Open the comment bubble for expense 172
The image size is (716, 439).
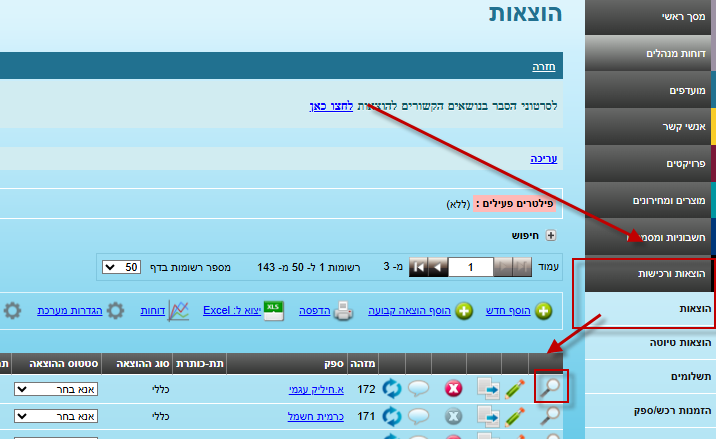tap(420, 387)
